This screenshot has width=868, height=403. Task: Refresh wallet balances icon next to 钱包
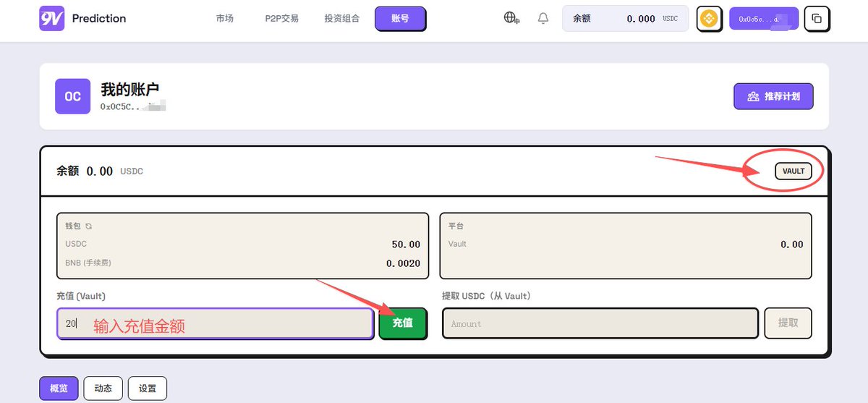89,226
